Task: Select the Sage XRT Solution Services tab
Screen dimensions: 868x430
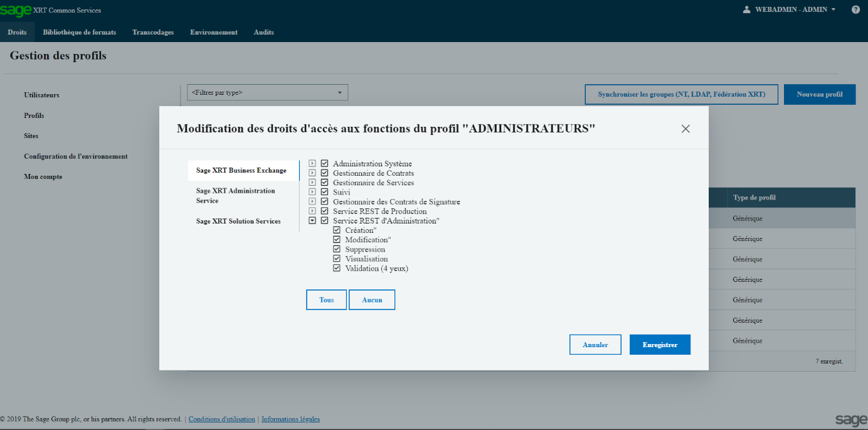Action: pyautogui.click(x=238, y=222)
